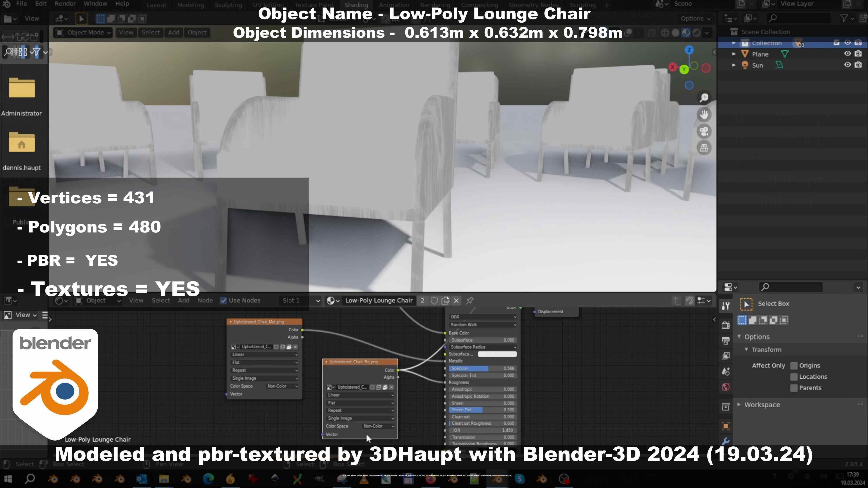The width and height of the screenshot is (868, 488).
Task: Open the Output properties tab
Action: [x=725, y=340]
